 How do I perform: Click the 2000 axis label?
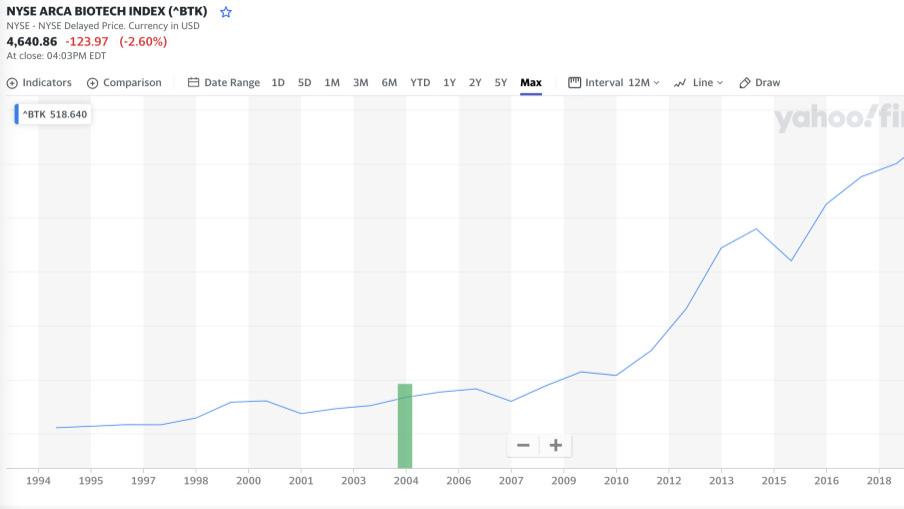point(248,481)
